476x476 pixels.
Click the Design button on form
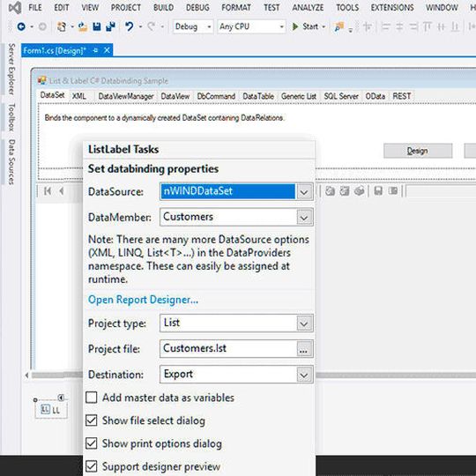pyautogui.click(x=418, y=151)
